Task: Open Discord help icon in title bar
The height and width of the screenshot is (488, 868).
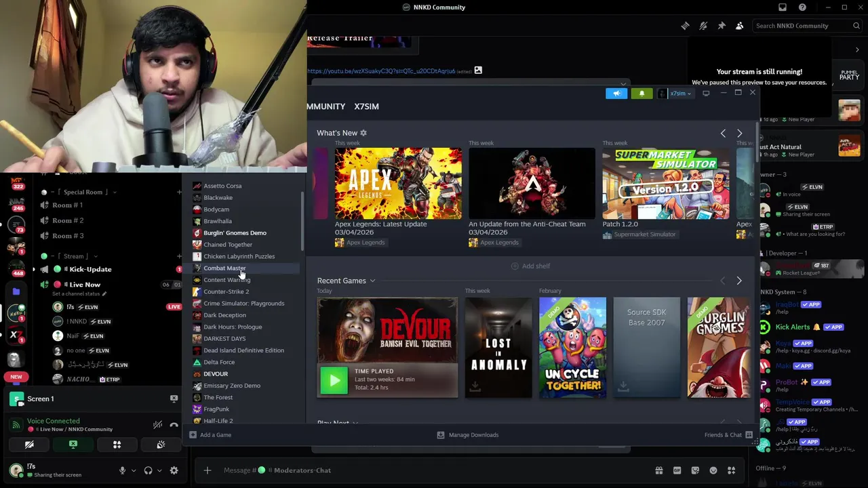Action: point(802,7)
